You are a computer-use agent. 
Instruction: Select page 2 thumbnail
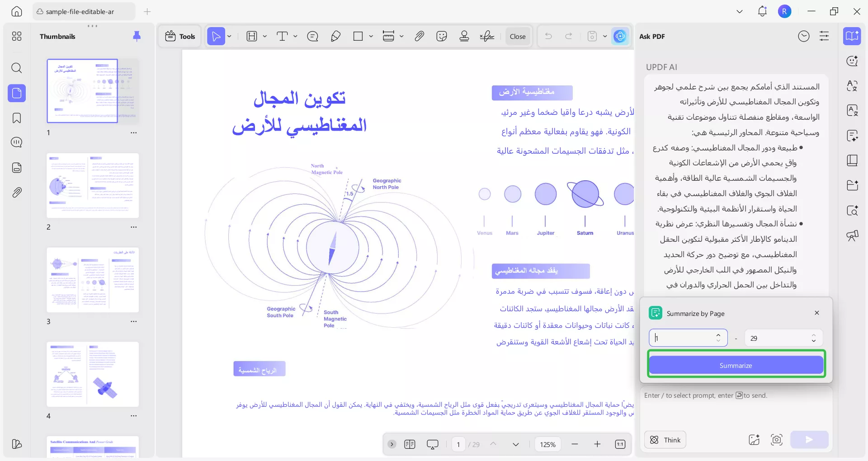tap(93, 186)
